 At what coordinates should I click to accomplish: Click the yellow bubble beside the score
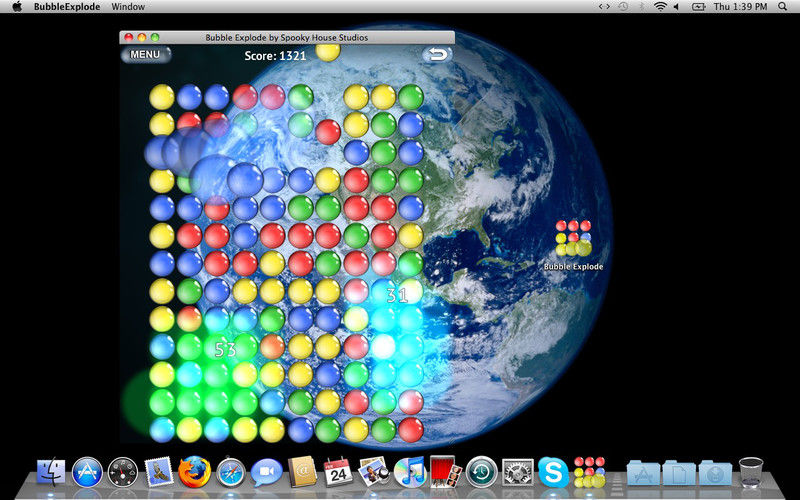click(328, 52)
